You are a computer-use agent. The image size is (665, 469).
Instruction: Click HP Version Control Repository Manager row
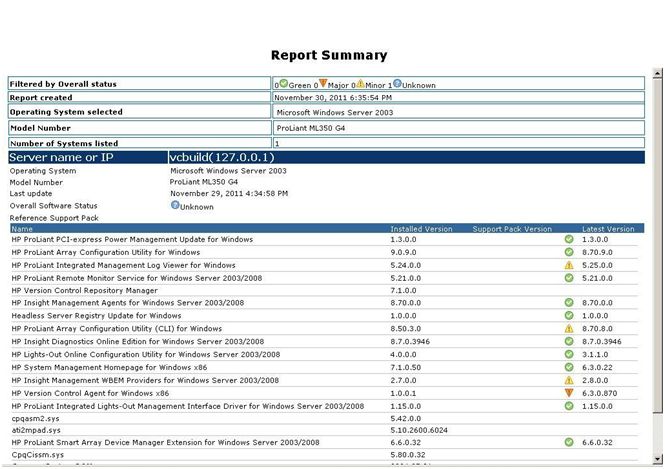[x=84, y=290]
